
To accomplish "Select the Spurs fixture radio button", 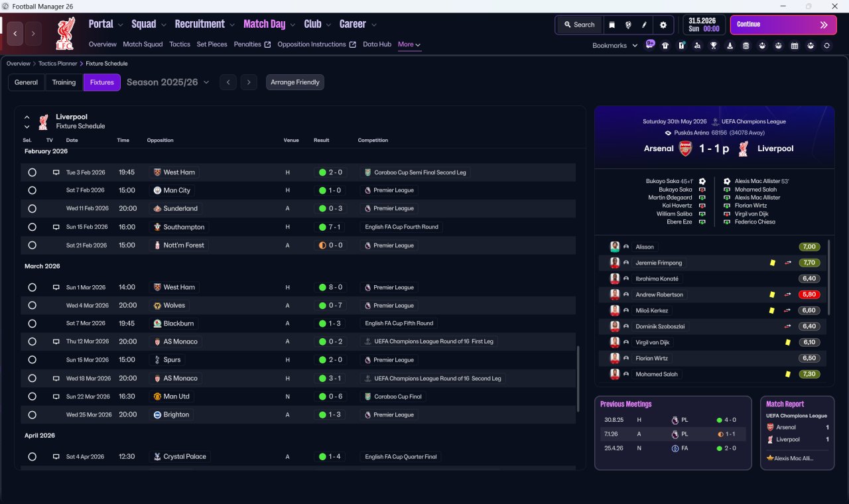I will pos(32,360).
